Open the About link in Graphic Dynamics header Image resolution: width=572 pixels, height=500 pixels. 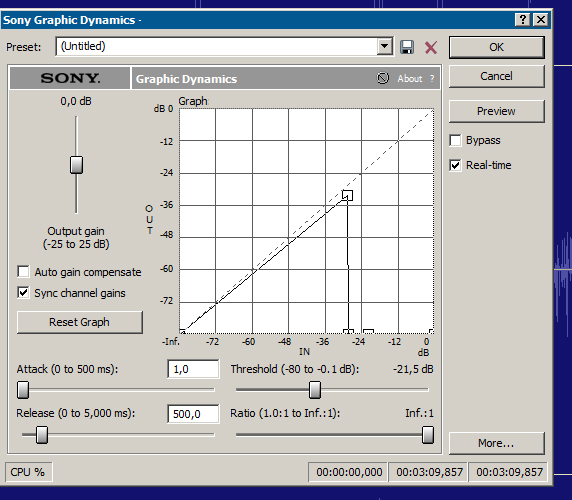click(x=410, y=78)
